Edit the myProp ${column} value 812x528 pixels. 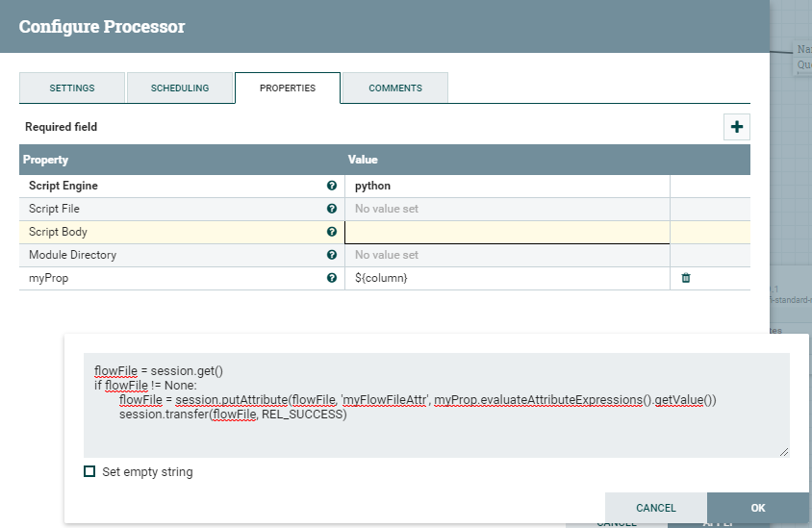point(507,278)
